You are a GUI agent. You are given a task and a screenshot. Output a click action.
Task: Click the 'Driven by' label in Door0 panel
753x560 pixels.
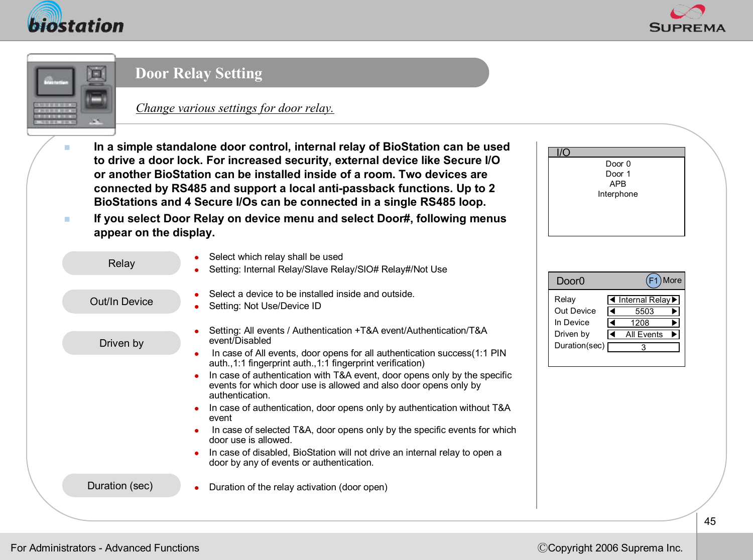pyautogui.click(x=572, y=334)
